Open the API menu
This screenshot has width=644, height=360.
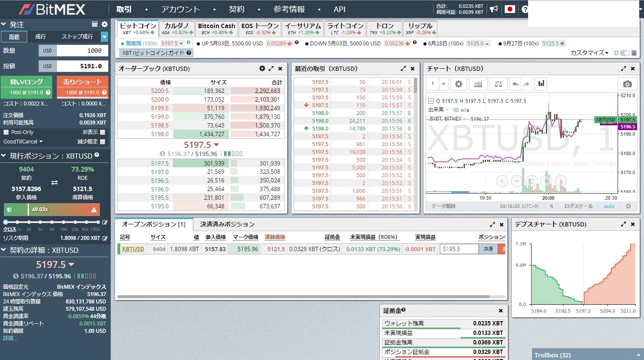[340, 9]
